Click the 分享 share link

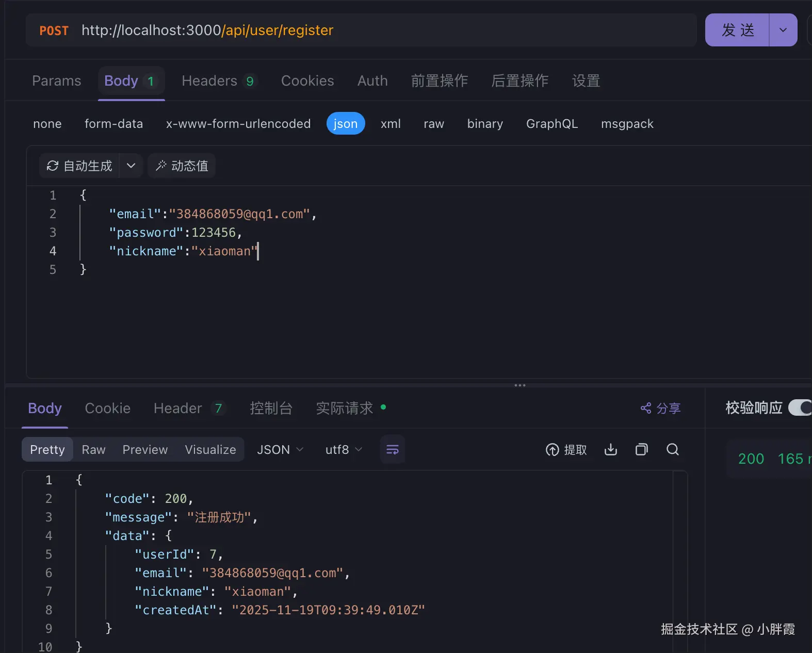pos(661,409)
